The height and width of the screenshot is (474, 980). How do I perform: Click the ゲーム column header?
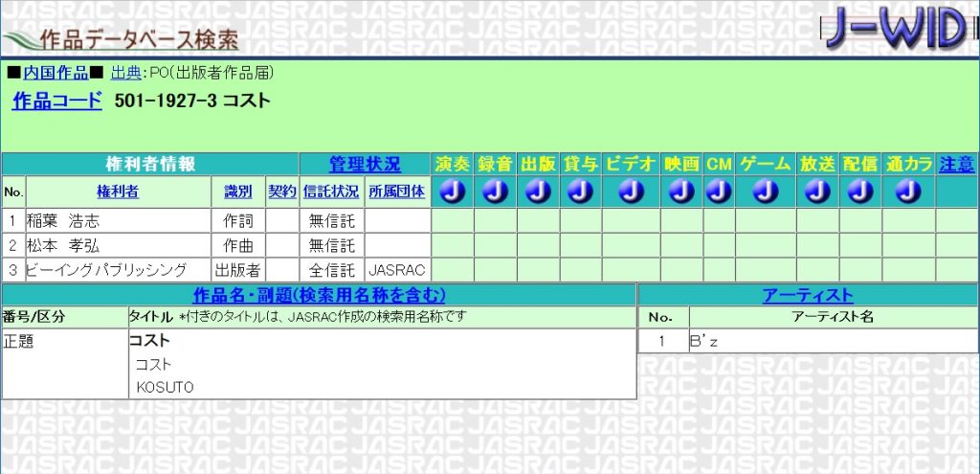(x=766, y=165)
